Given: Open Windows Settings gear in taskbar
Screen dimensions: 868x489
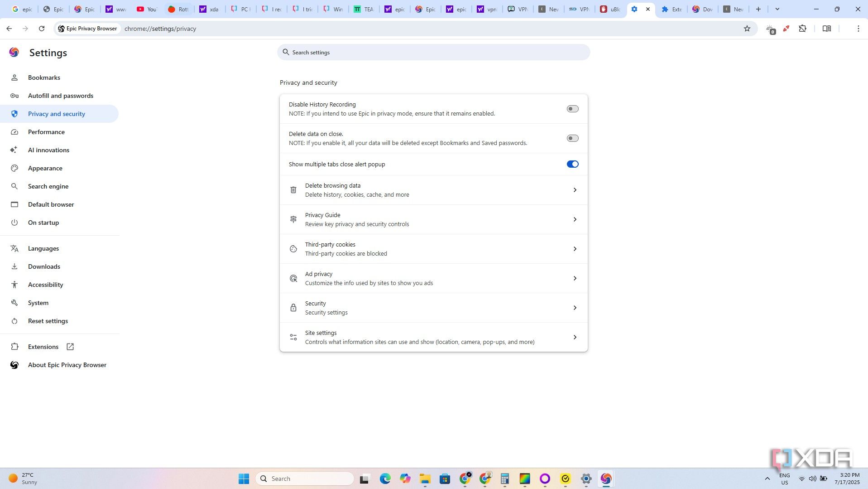Looking at the screenshot, I should tap(586, 479).
